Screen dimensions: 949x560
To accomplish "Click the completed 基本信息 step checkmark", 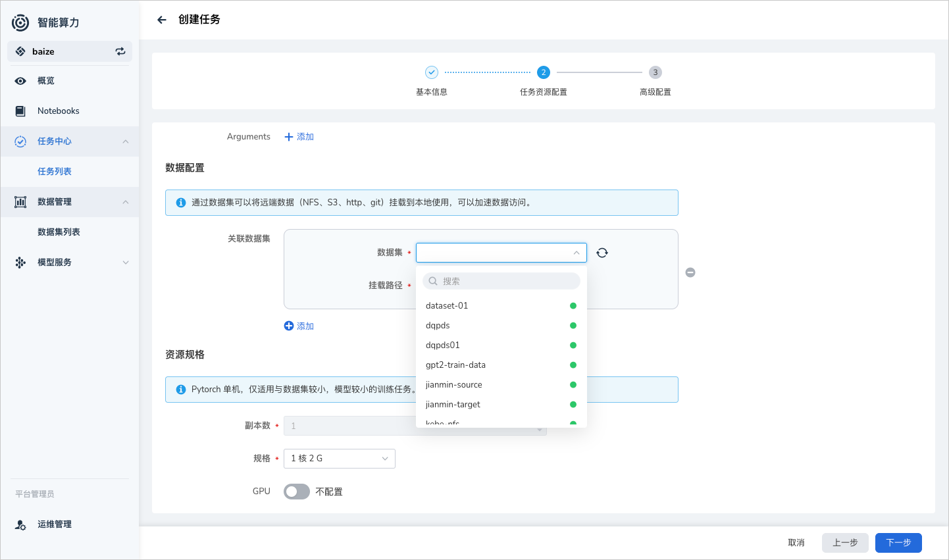I will coord(432,72).
